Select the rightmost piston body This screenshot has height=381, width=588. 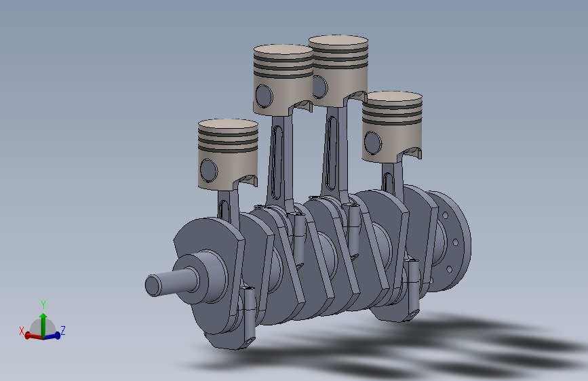tap(392, 127)
